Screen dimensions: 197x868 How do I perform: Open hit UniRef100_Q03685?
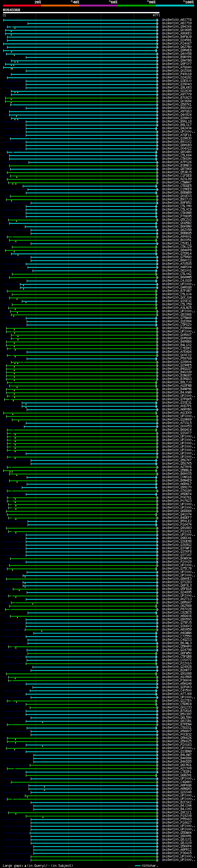177,30
